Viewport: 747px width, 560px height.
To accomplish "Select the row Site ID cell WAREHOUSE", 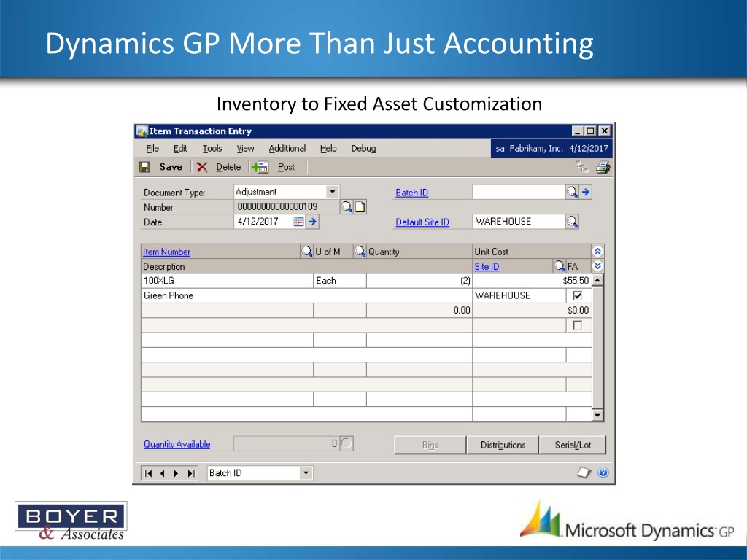I will pos(519,295).
